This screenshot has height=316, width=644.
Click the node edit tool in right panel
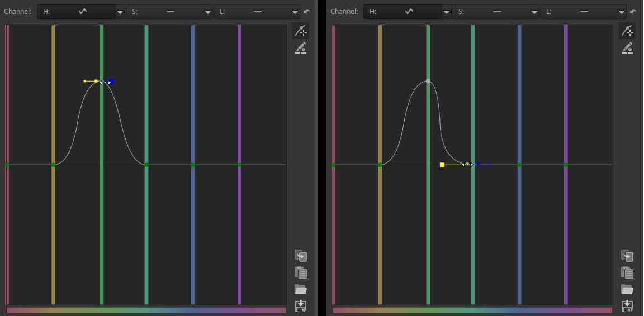(627, 31)
